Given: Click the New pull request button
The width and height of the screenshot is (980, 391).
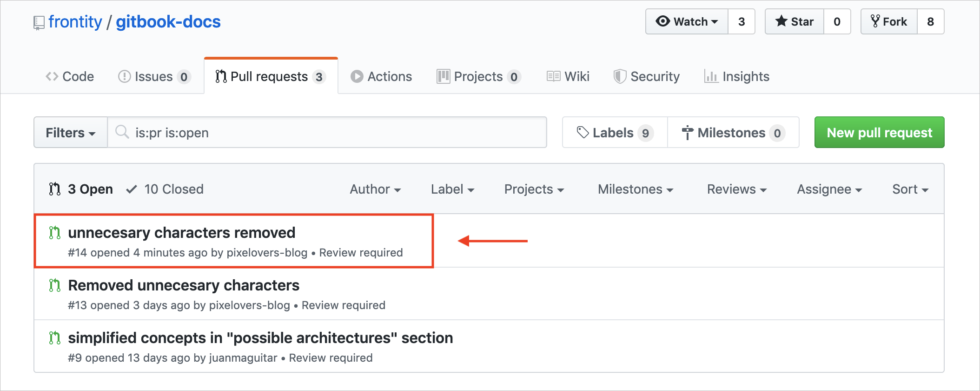Looking at the screenshot, I should [x=880, y=133].
